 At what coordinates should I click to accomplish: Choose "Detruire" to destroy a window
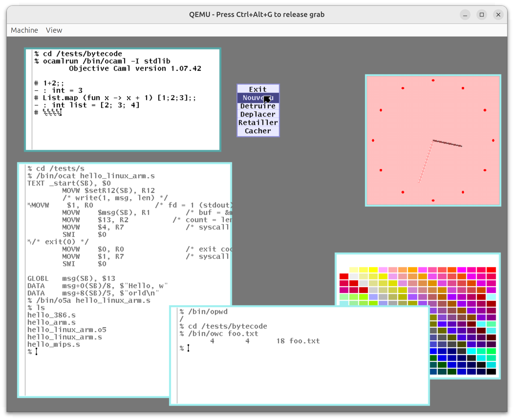click(257, 106)
